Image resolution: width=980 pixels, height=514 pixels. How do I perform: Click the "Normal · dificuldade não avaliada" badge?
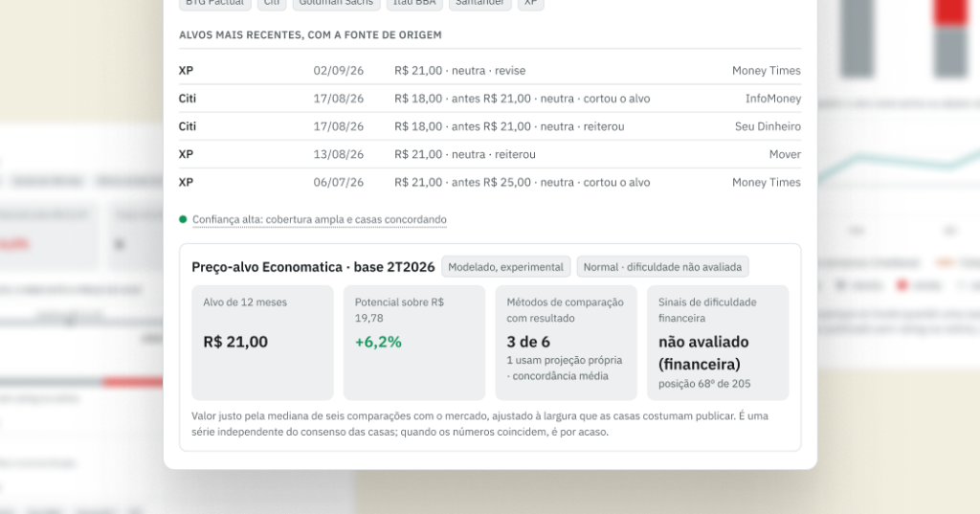click(662, 267)
